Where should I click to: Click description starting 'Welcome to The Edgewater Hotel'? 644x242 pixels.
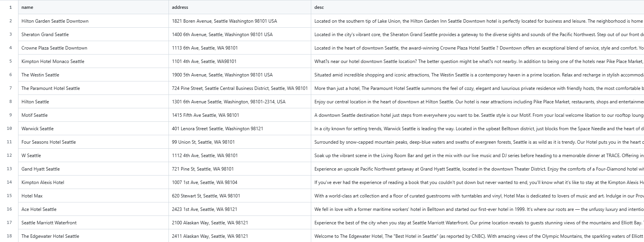477,236
